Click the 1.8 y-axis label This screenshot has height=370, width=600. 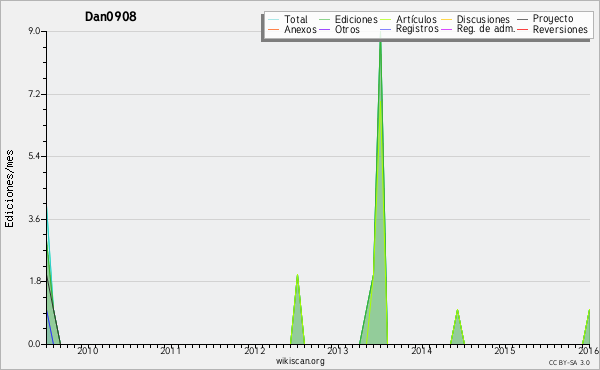click(34, 282)
